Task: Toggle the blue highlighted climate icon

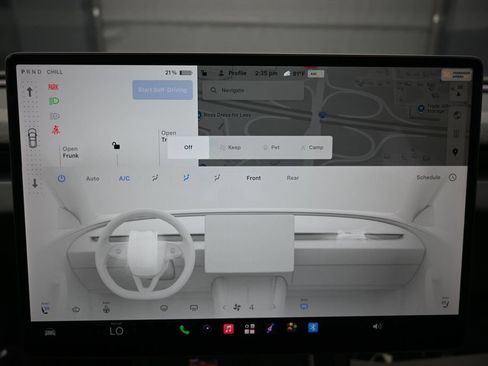Action: pos(304,306)
